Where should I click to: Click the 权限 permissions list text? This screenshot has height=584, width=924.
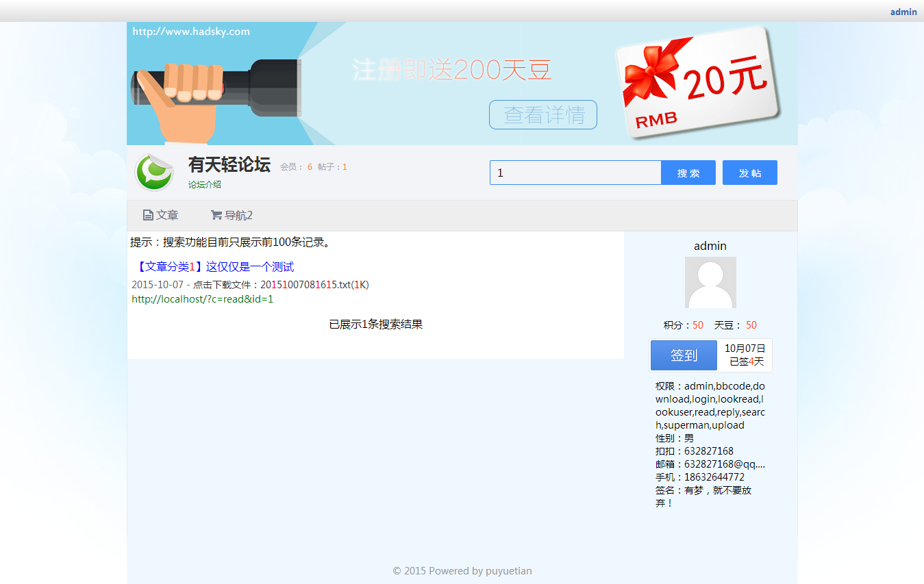(x=710, y=405)
